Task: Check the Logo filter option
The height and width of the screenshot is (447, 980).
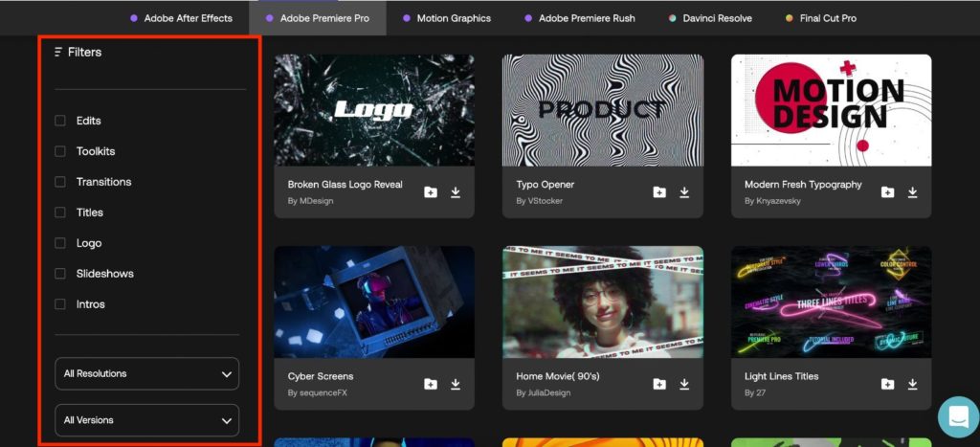Action: coord(60,243)
